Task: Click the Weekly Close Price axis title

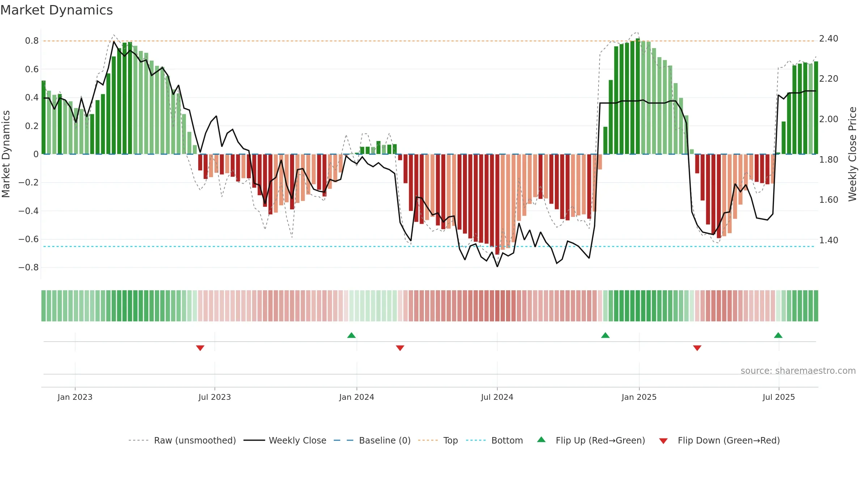Action: (x=852, y=154)
